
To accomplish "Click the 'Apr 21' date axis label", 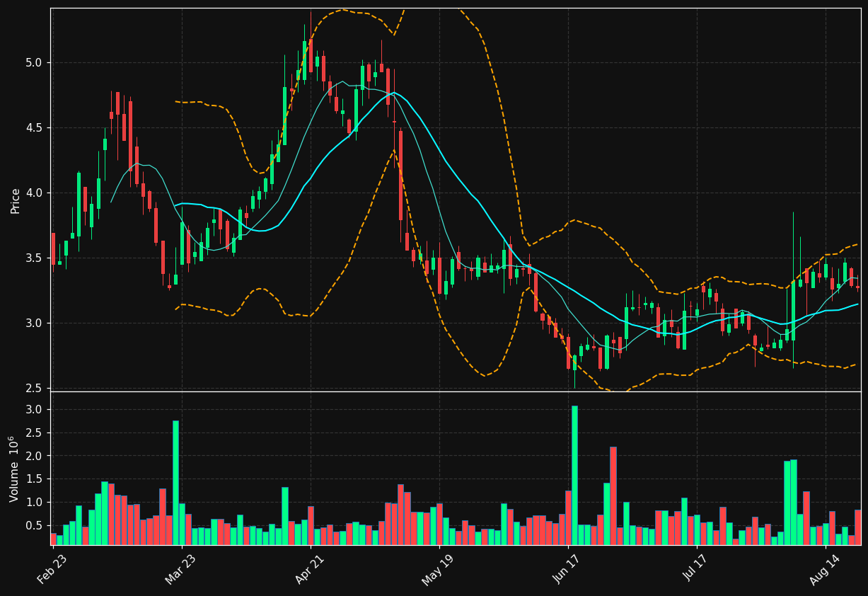I will tap(310, 568).
